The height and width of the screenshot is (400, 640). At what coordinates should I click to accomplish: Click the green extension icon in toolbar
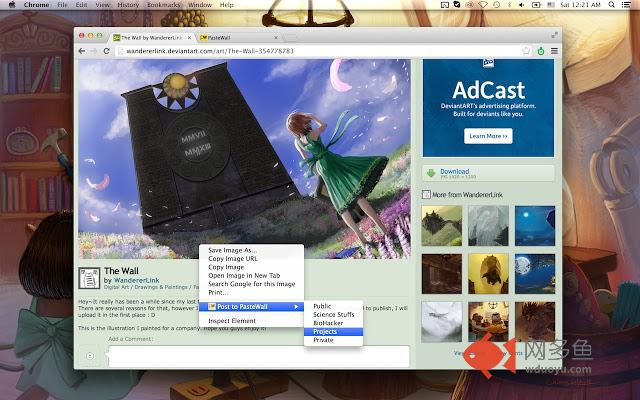click(541, 51)
